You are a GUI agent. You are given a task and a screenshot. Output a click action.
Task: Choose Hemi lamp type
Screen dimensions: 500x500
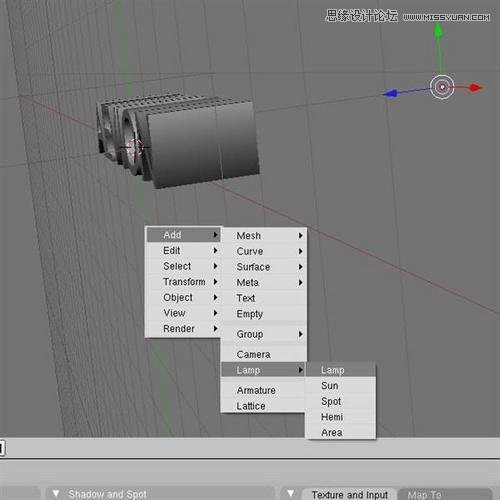click(x=341, y=417)
